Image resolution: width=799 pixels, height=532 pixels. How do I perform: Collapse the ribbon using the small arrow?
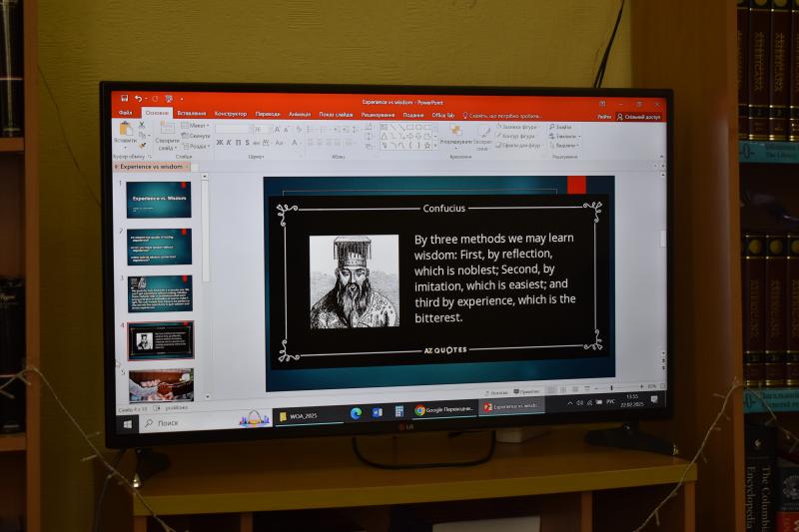(661, 157)
